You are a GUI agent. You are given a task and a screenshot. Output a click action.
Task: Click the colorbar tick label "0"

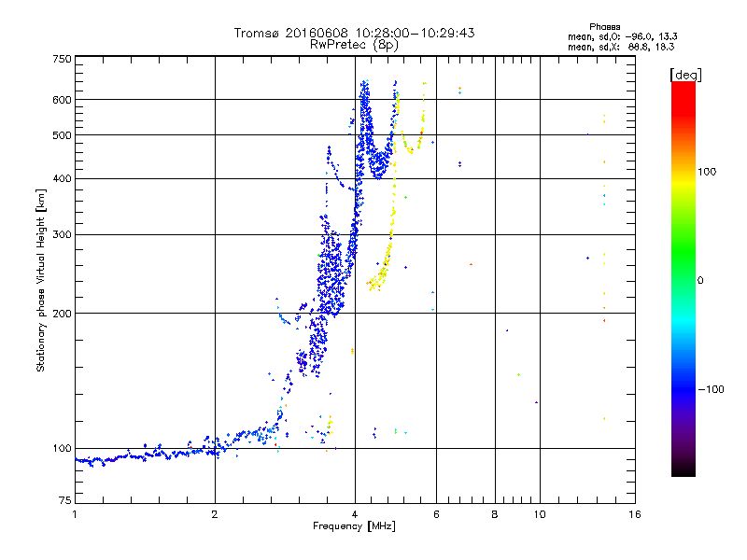(700, 281)
